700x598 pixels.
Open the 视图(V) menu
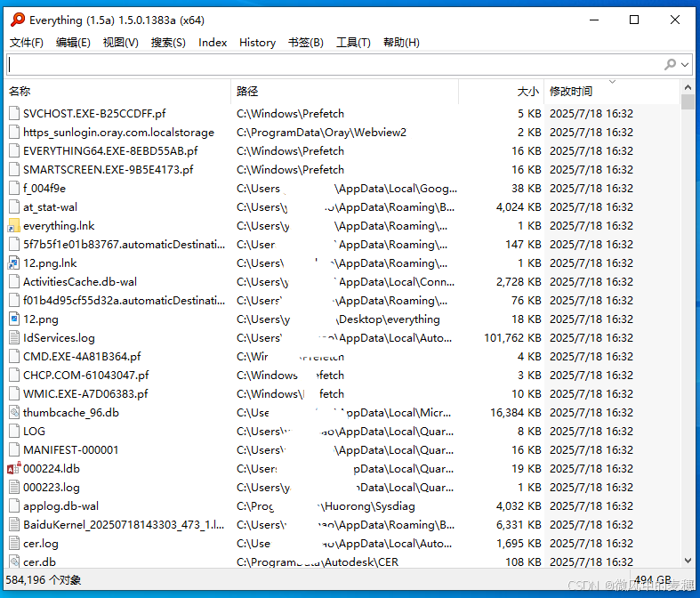click(121, 43)
